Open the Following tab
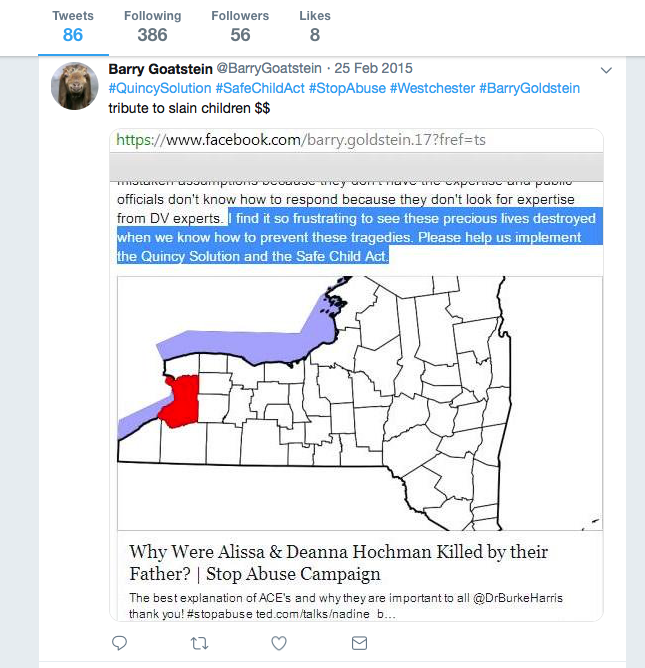This screenshot has width=645, height=668. click(152, 26)
